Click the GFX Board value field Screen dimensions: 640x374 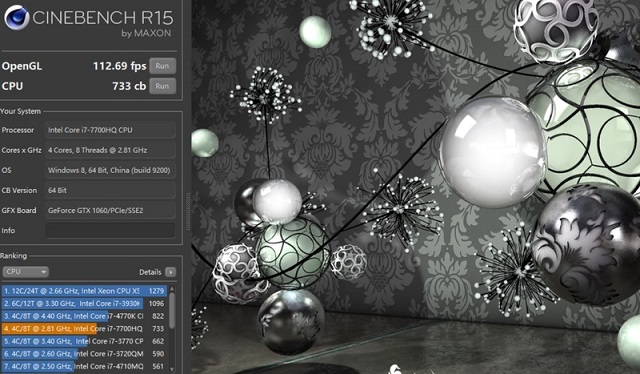point(110,210)
